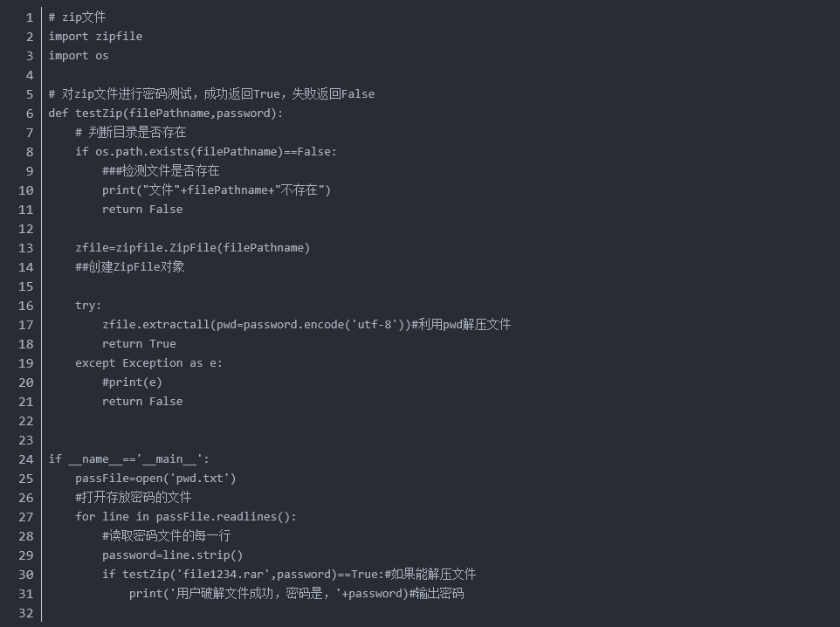Click the 'os.path.exists' condition line
840x627 pixels.
(206, 152)
